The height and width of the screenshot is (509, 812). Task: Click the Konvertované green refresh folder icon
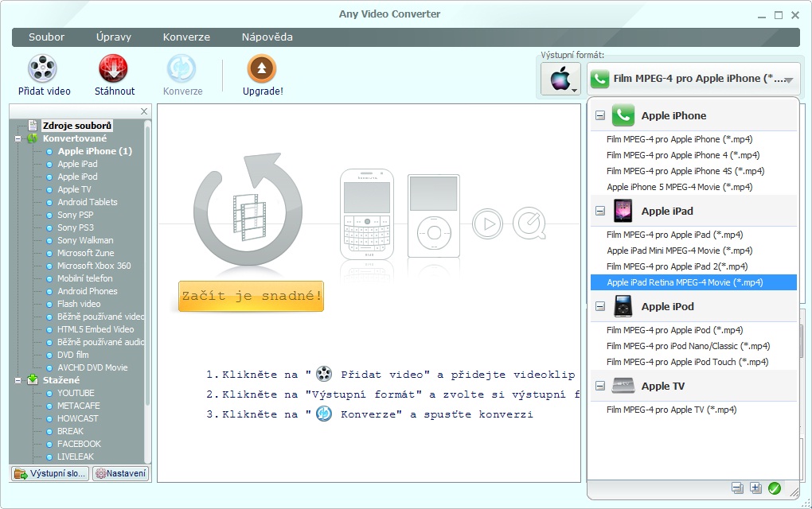33,138
